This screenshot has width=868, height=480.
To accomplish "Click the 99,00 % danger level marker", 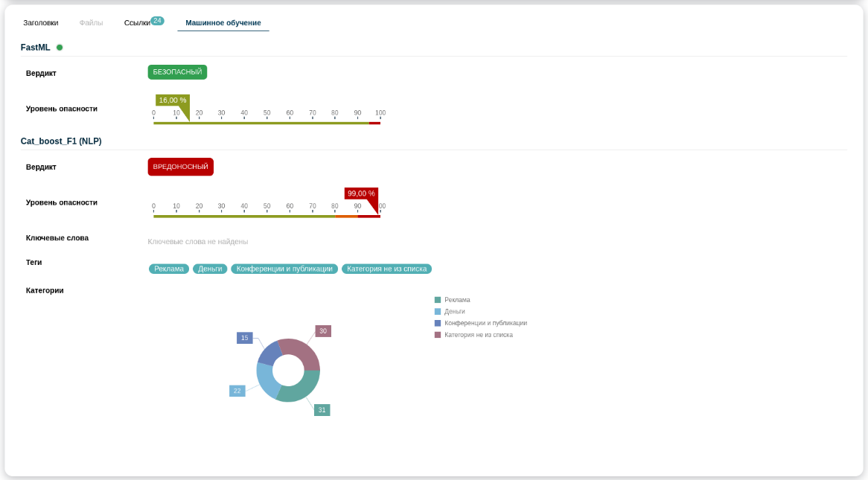I will point(361,193).
